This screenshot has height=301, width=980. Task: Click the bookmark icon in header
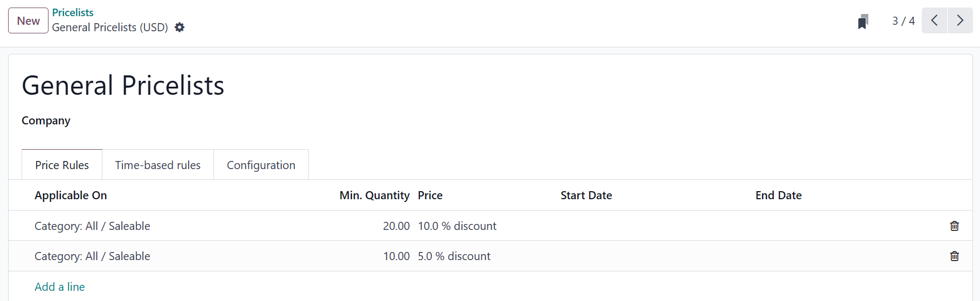coord(863,22)
